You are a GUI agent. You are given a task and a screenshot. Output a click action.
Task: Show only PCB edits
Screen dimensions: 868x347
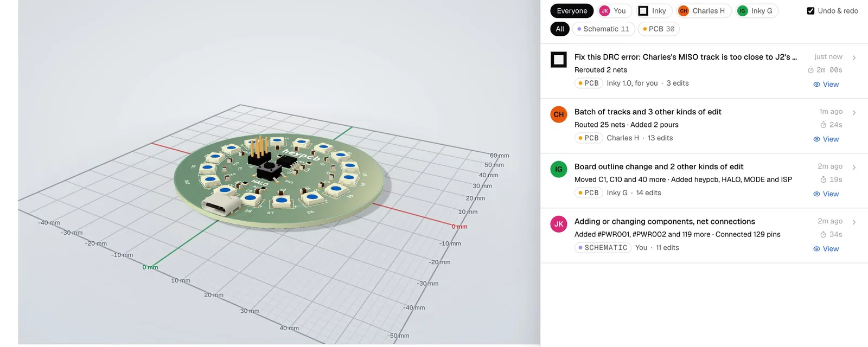point(658,29)
